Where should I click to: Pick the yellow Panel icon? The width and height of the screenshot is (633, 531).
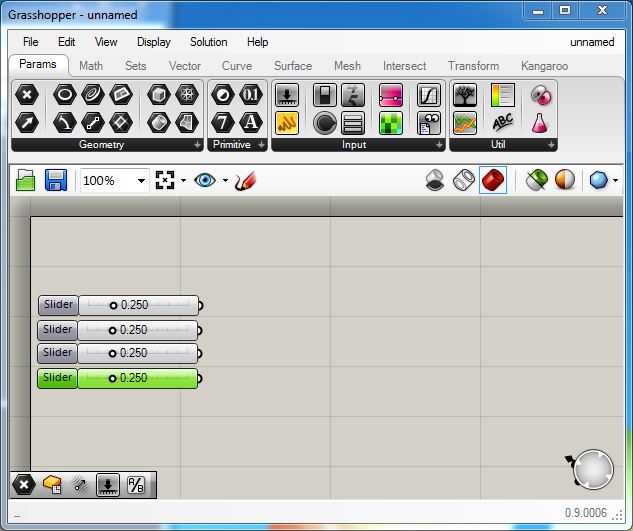point(287,123)
